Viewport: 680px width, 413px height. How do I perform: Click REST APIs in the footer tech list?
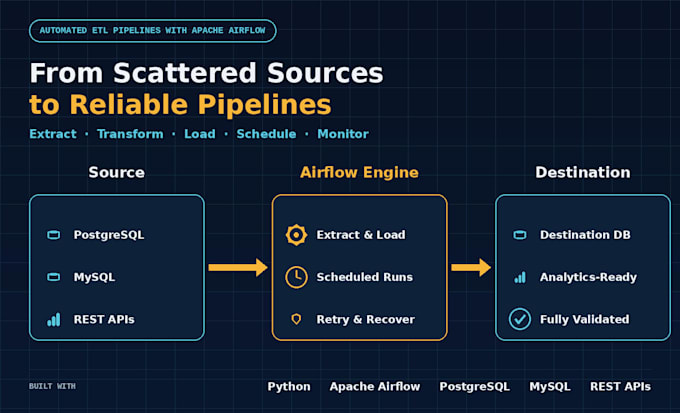pos(621,387)
